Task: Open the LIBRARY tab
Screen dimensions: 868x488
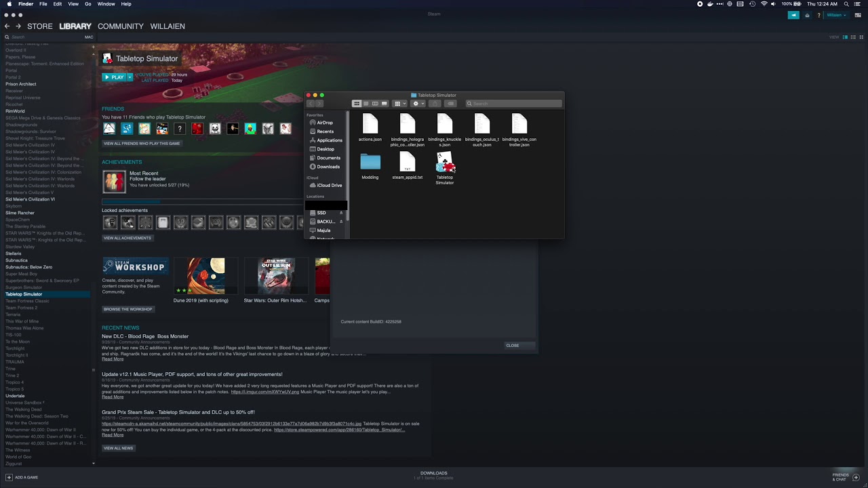Action: click(75, 26)
